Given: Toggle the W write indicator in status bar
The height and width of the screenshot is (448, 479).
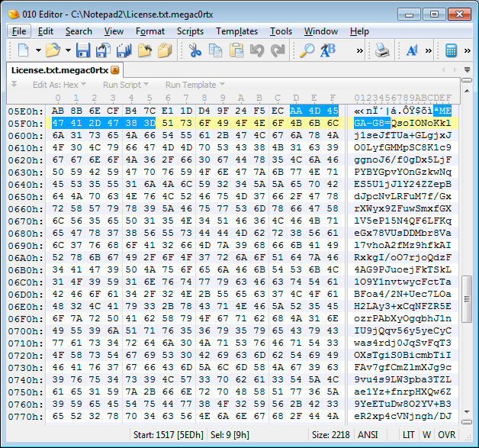Looking at the screenshot, I should (426, 434).
